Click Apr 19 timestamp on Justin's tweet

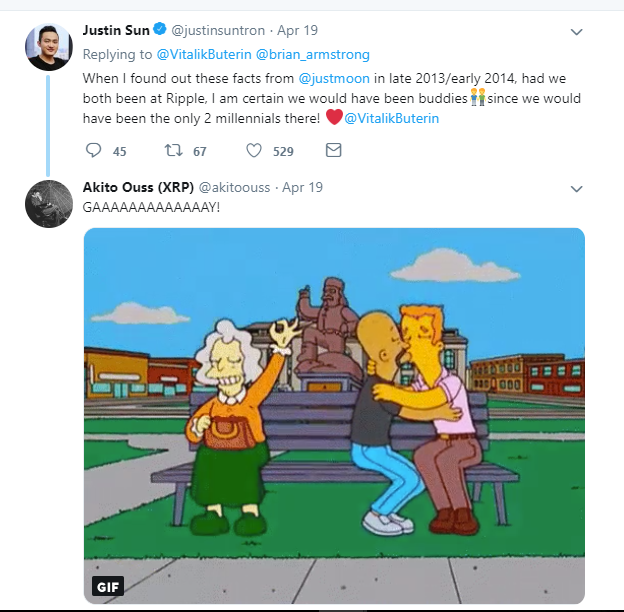[297, 31]
